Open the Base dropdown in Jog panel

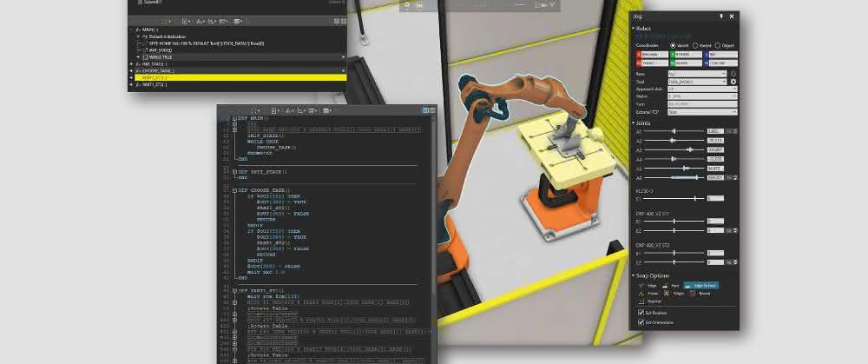tap(697, 74)
